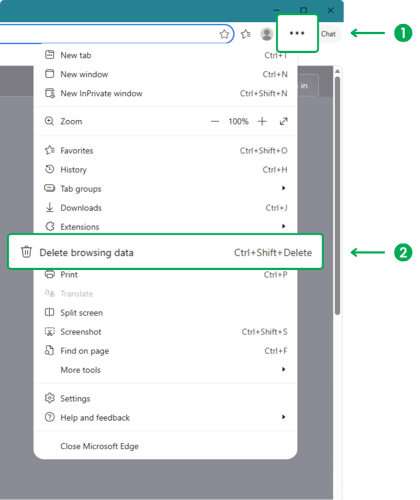The width and height of the screenshot is (420, 500).
Task: Open a New InPrivate window
Action: [166, 93]
